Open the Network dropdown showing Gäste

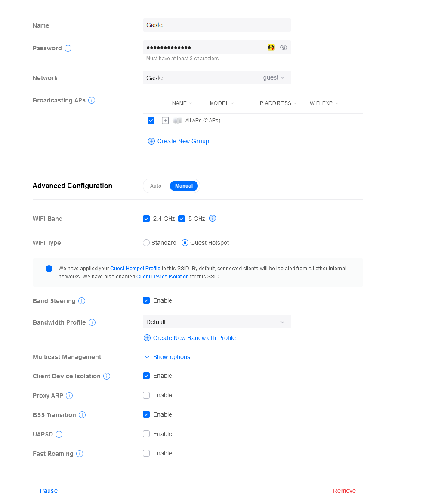click(x=217, y=78)
